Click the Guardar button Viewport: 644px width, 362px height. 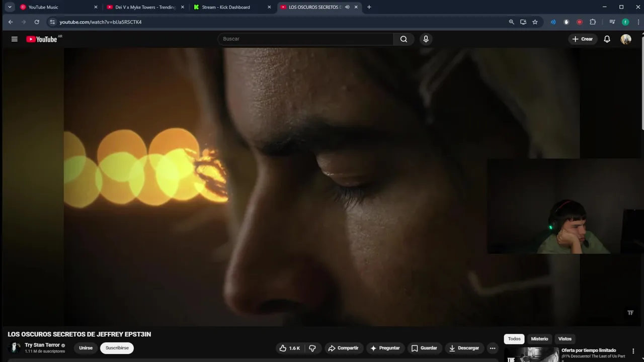click(x=424, y=348)
